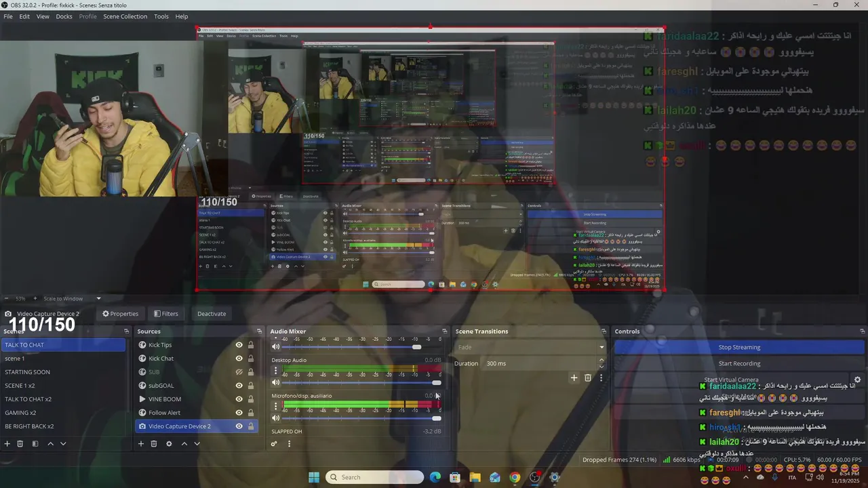The image size is (868, 488).
Task: Click Stop Streaming button
Action: [739, 347]
